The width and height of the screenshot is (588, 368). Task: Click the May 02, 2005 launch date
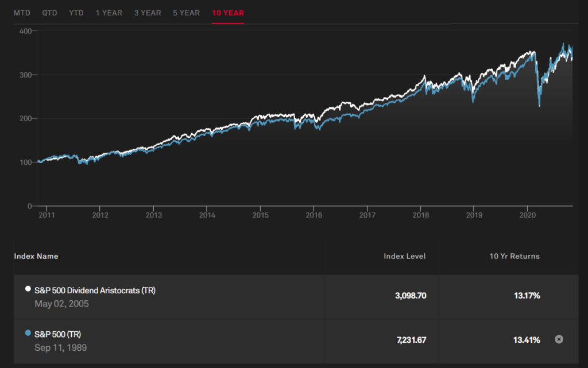pos(61,304)
